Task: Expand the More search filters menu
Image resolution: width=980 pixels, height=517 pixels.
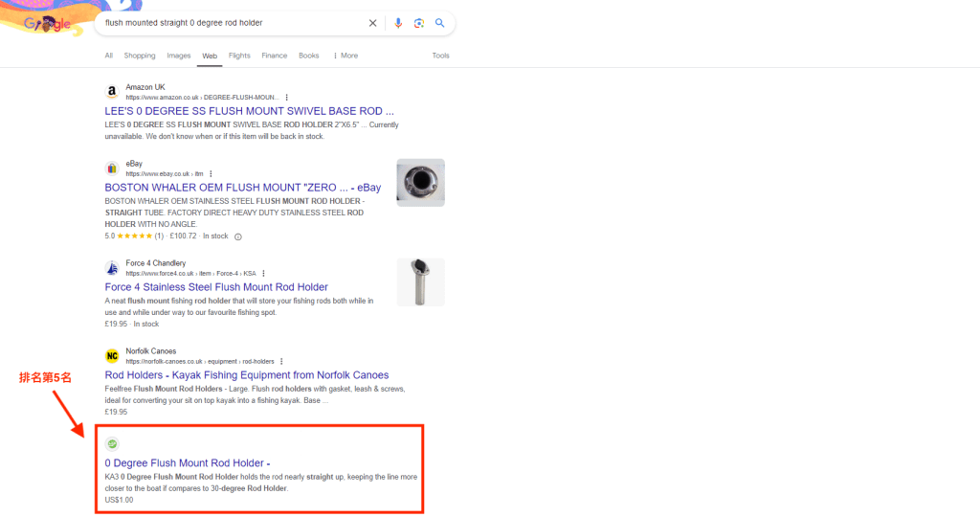Action: tap(345, 56)
